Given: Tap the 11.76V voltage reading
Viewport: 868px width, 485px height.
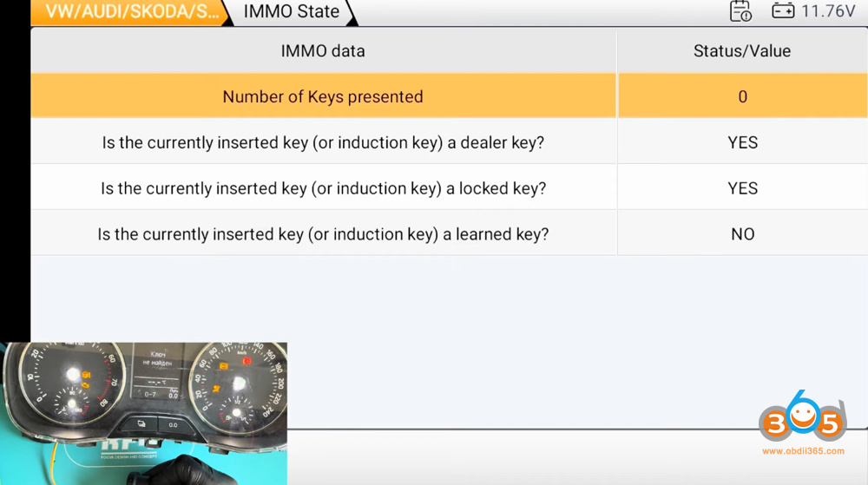Looking at the screenshot, I should 828,11.
